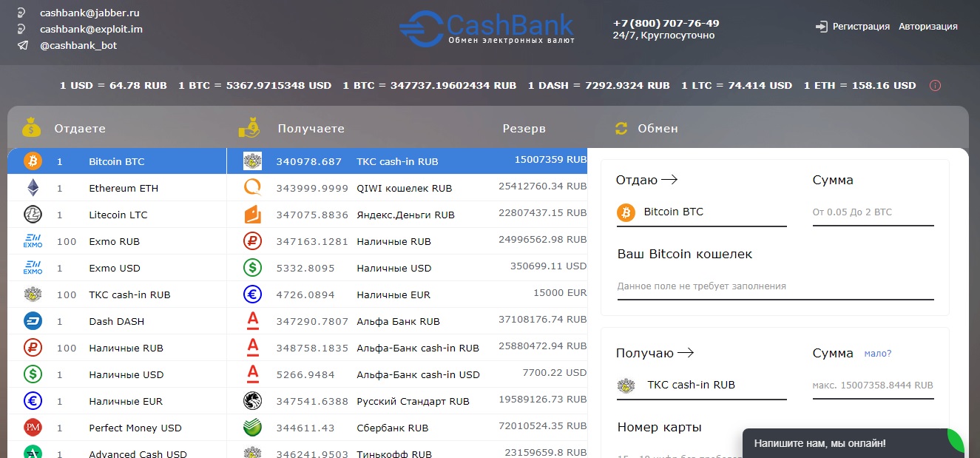The image size is (980, 458).
Task: Click the мало? link
Action: coord(878,354)
